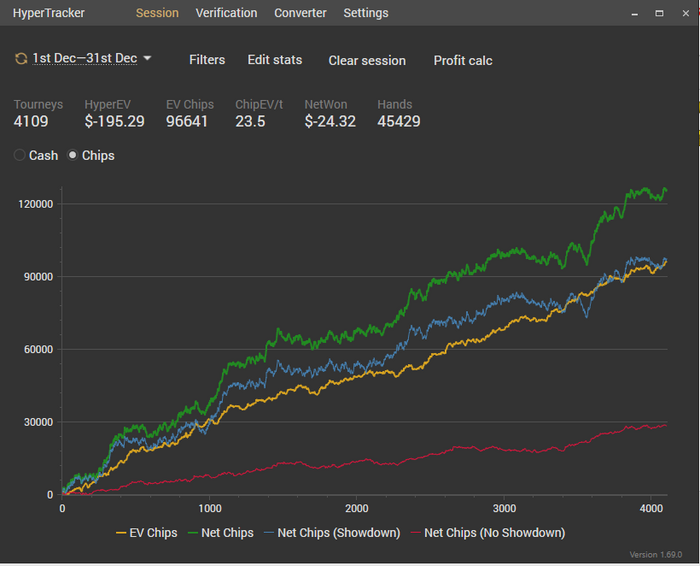Click the Edit stats button
The image size is (700, 566).
(275, 60)
